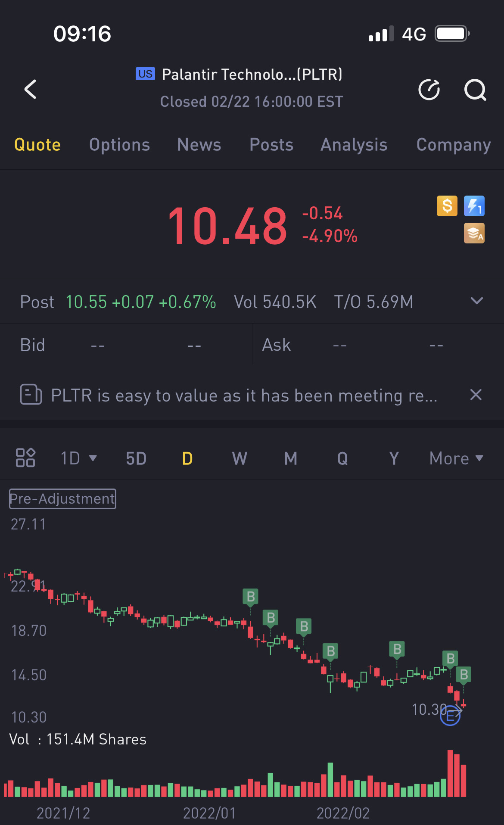The height and width of the screenshot is (825, 504).
Task: Open the chart layout grid icon
Action: 25,458
